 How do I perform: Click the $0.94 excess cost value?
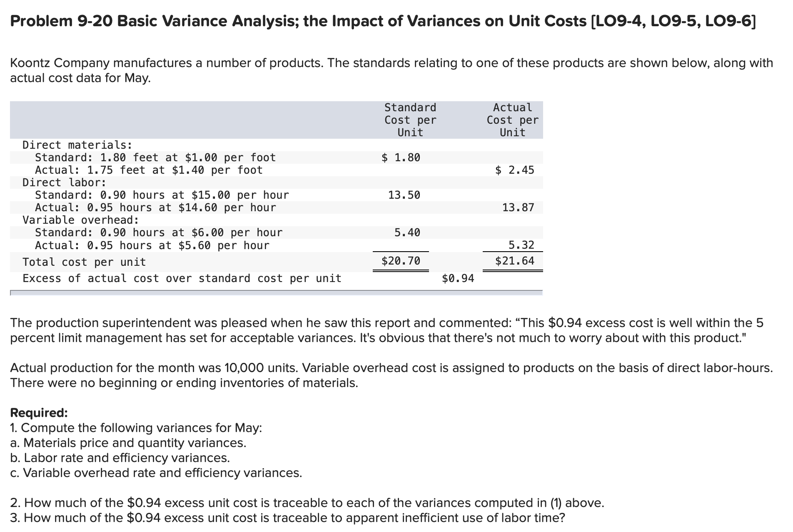tap(458, 278)
